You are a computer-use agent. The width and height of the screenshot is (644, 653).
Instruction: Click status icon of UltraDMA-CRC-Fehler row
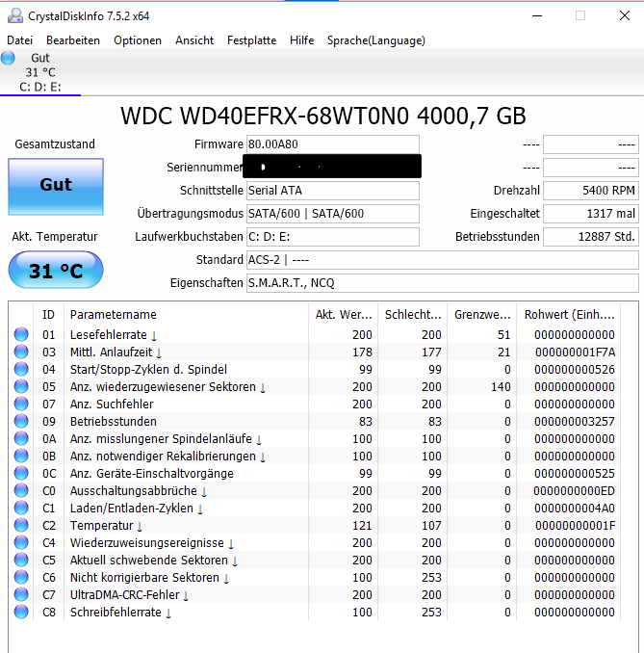(21, 594)
